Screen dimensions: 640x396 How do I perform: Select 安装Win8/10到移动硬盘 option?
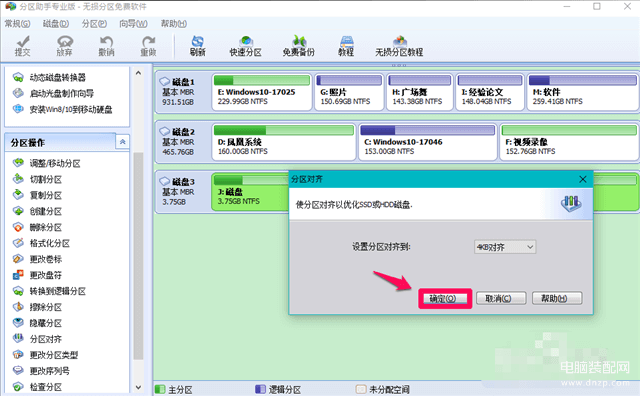pyautogui.click(x=62, y=109)
